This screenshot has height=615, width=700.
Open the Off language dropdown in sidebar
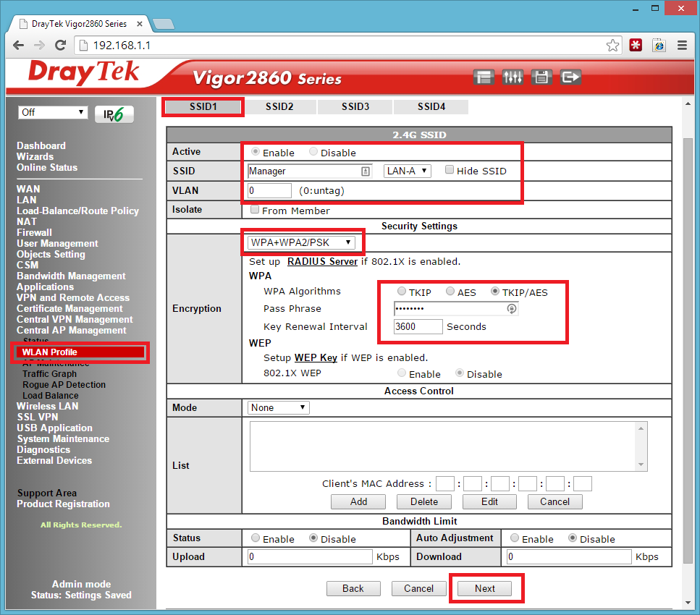pos(53,112)
